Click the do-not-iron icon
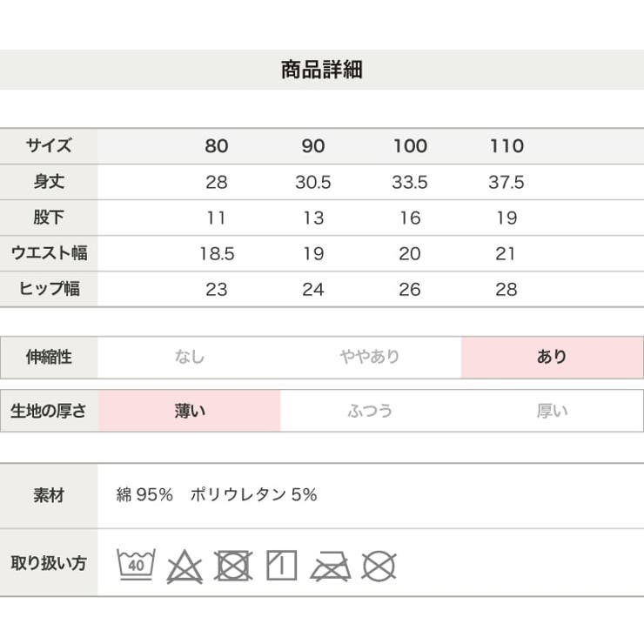644x644 pixels. point(331,567)
